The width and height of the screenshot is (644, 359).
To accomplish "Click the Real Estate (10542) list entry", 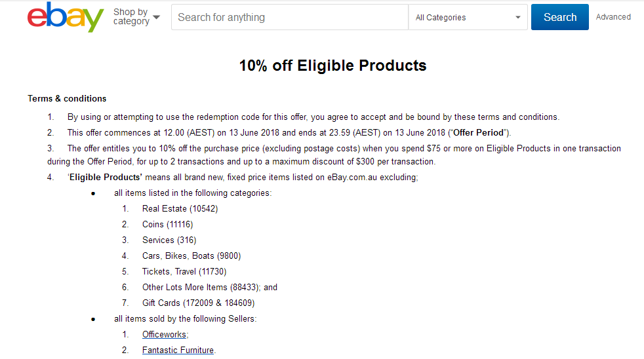I will [x=180, y=208].
